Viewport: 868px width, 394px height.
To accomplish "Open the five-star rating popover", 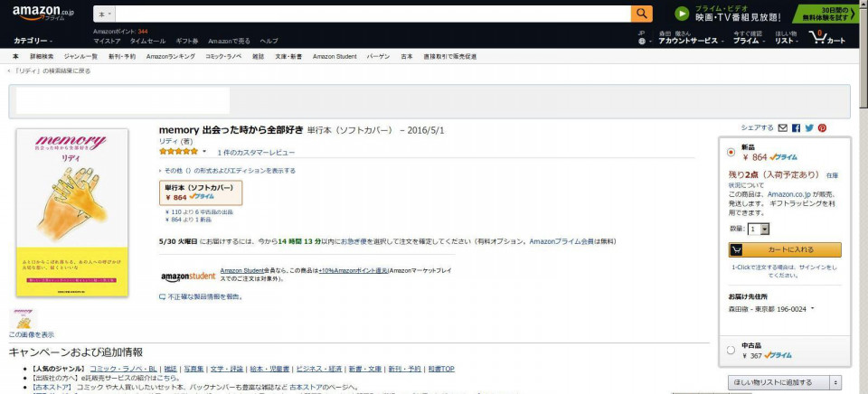I will tap(204, 152).
